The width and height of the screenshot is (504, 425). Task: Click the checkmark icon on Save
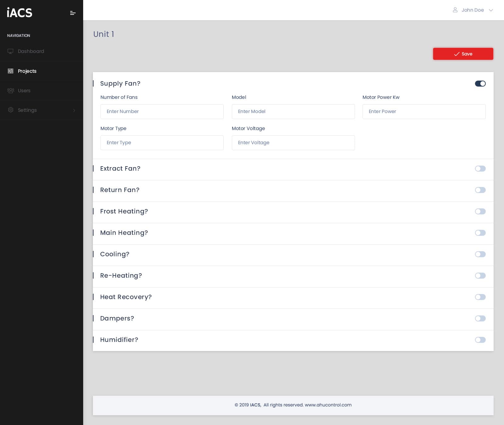pyautogui.click(x=457, y=54)
